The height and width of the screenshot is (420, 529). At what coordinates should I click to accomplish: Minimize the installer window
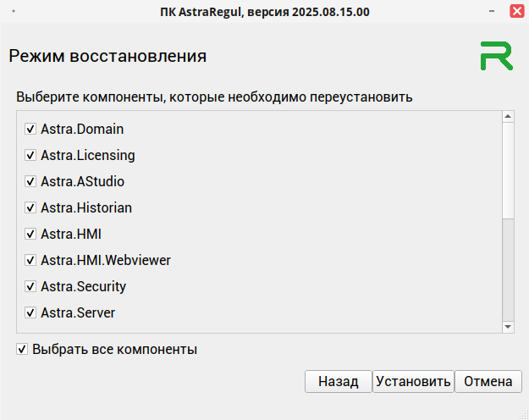492,12
